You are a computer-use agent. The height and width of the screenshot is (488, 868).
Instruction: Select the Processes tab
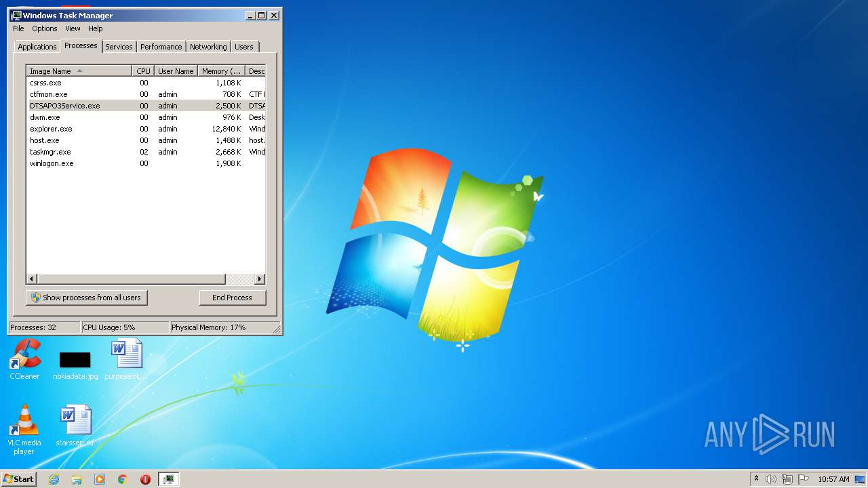[81, 45]
